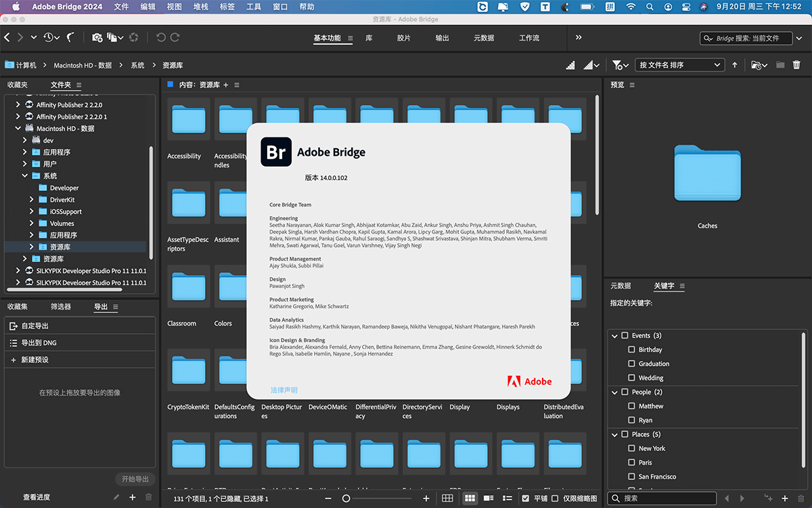The height and width of the screenshot is (508, 812).
Task: Open Control Center in menu bar
Action: click(x=686, y=7)
